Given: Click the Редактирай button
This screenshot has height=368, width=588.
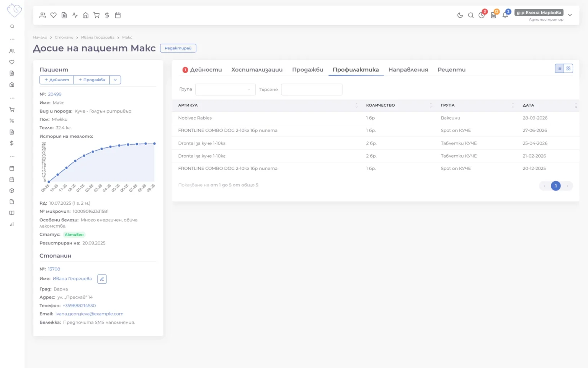Looking at the screenshot, I should pyautogui.click(x=178, y=48).
